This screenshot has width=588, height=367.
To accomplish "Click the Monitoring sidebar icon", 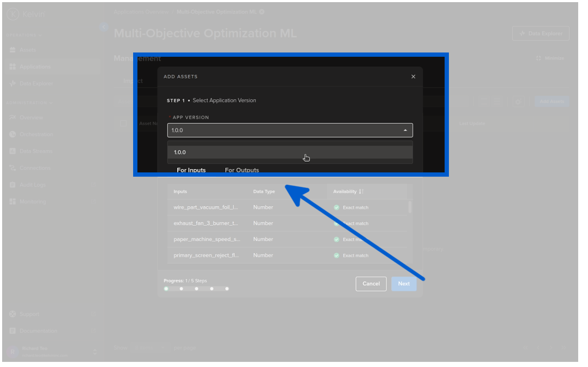I will click(12, 201).
